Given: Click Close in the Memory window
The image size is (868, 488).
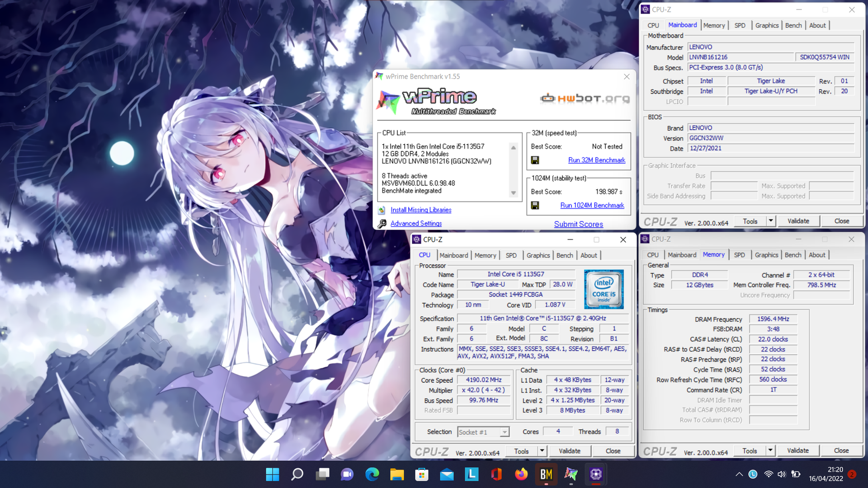Looking at the screenshot, I should click(841, 450).
